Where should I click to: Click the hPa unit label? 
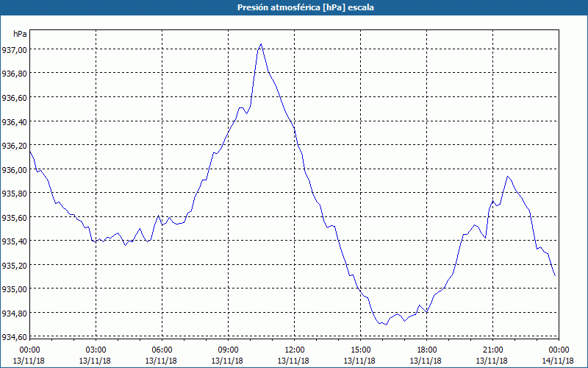point(20,34)
